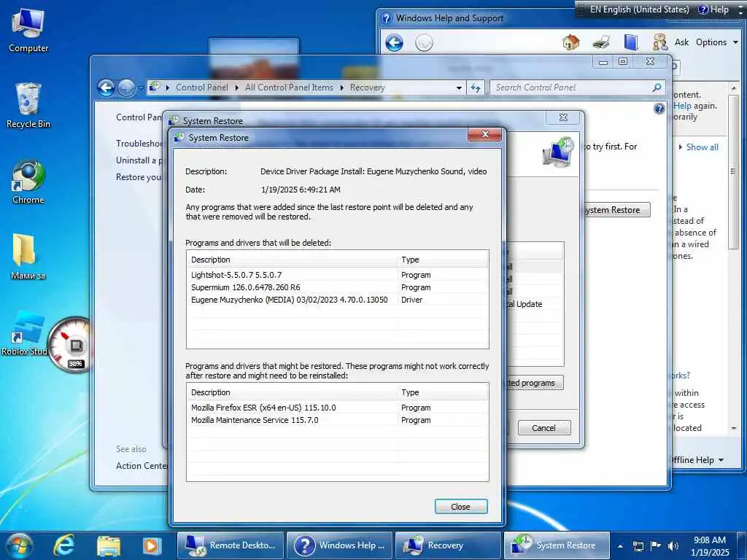The image size is (747, 560).
Task: Click the Troubleshoot link in Recovery sidebar
Action: pyautogui.click(x=139, y=144)
